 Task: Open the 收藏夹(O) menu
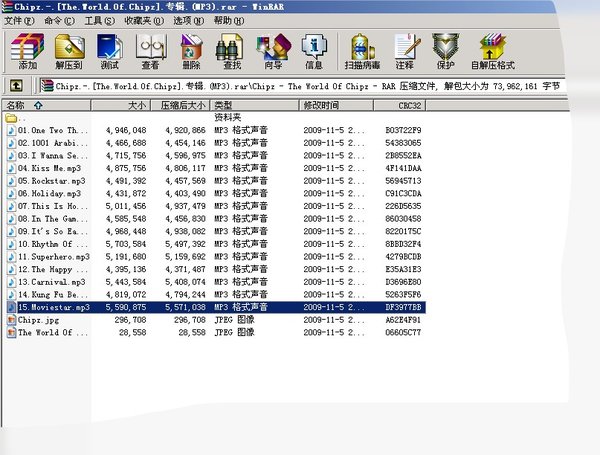144,21
